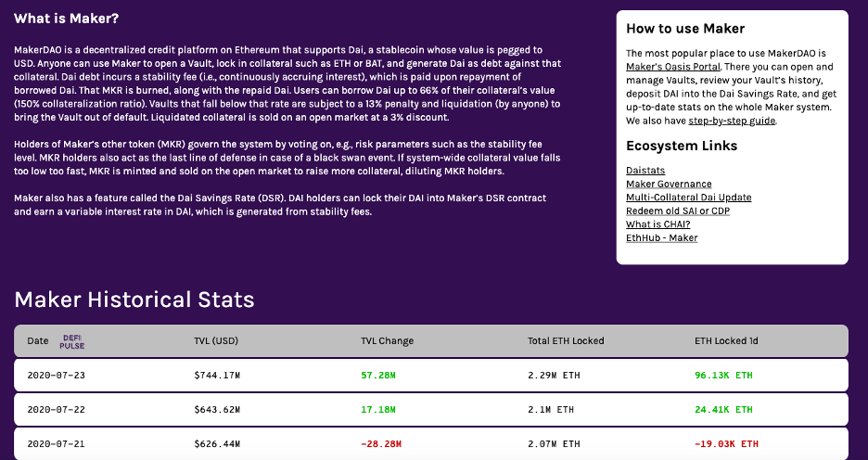Click the ETH Locked 1d column header
This screenshot has height=460, width=868.
[x=726, y=341]
